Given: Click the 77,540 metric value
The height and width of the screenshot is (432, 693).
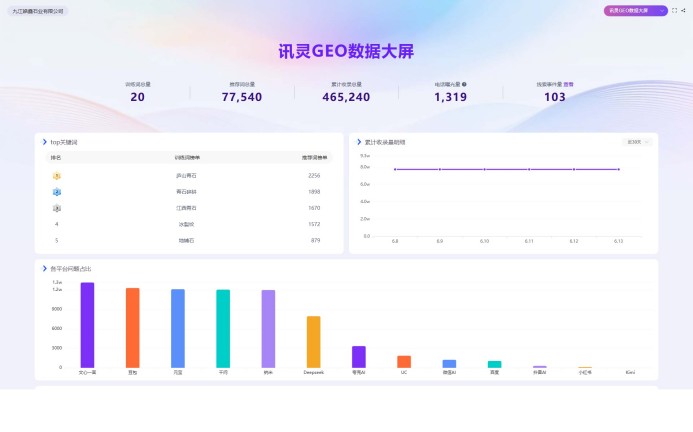Looking at the screenshot, I should [242, 97].
